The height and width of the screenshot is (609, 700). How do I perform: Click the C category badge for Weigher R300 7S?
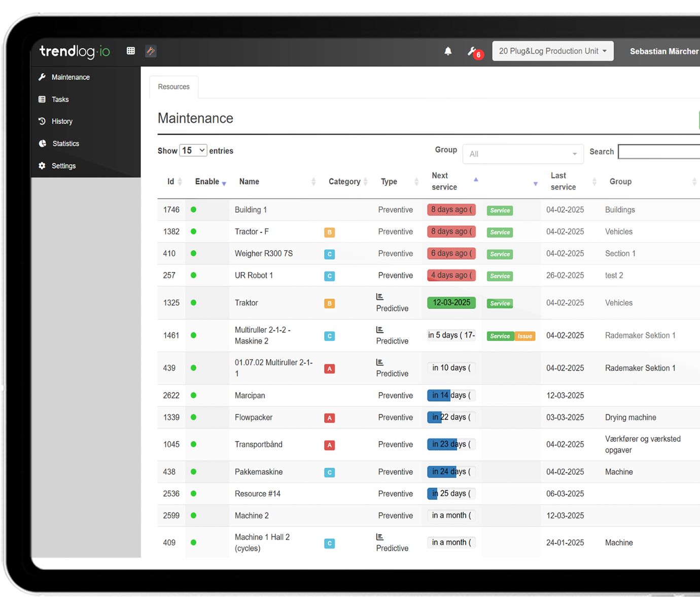click(329, 254)
